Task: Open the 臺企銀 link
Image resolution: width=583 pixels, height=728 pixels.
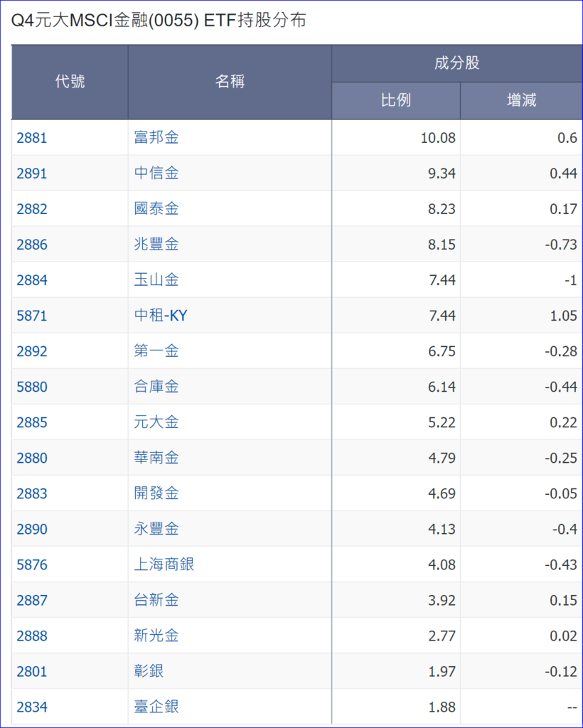Action: pos(156,707)
